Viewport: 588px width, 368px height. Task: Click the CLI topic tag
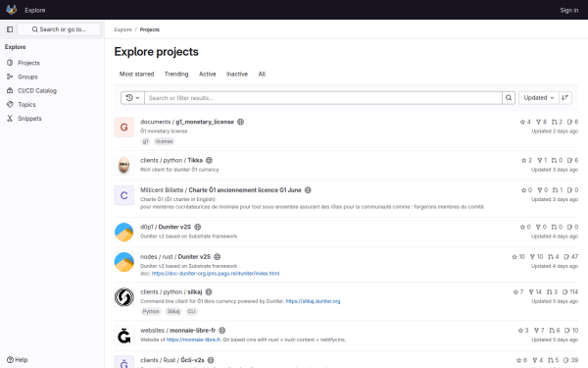point(192,312)
